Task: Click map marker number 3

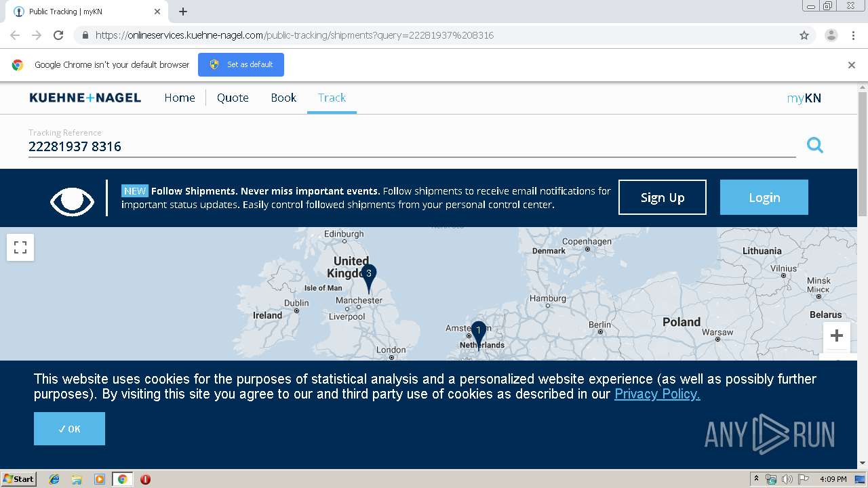Action: point(369,279)
